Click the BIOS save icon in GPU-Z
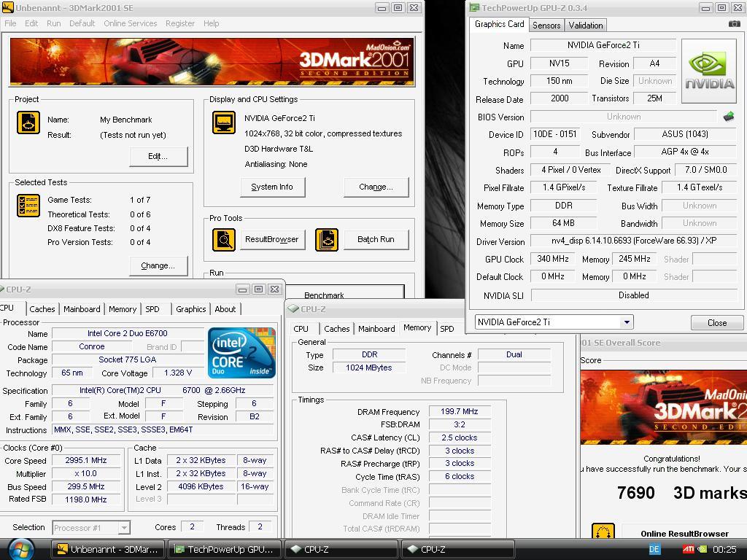 pos(729,116)
